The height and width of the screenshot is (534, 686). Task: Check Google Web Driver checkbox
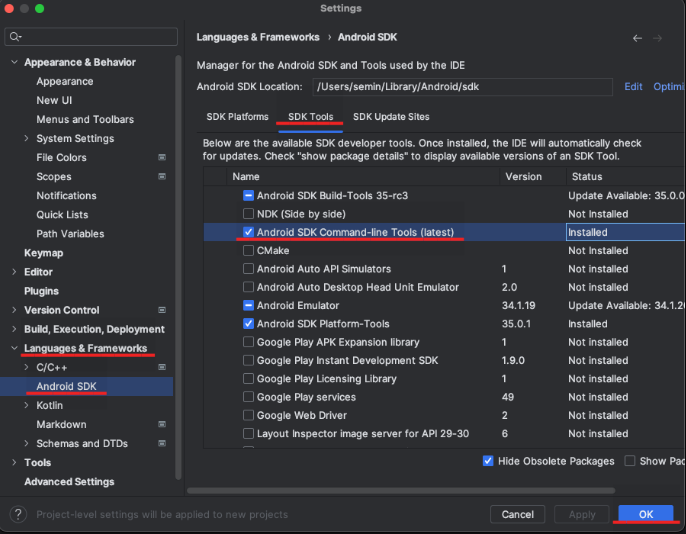click(248, 415)
